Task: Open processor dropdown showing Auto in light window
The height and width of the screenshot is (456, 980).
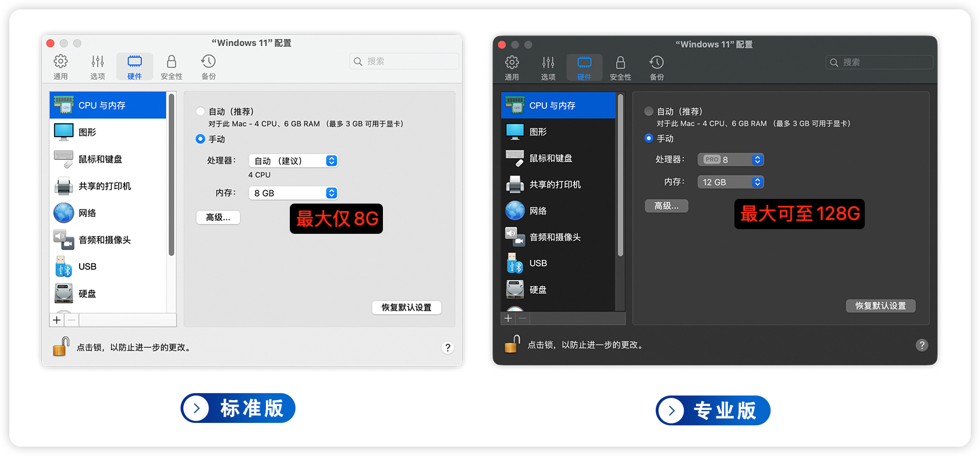Action: click(x=293, y=161)
